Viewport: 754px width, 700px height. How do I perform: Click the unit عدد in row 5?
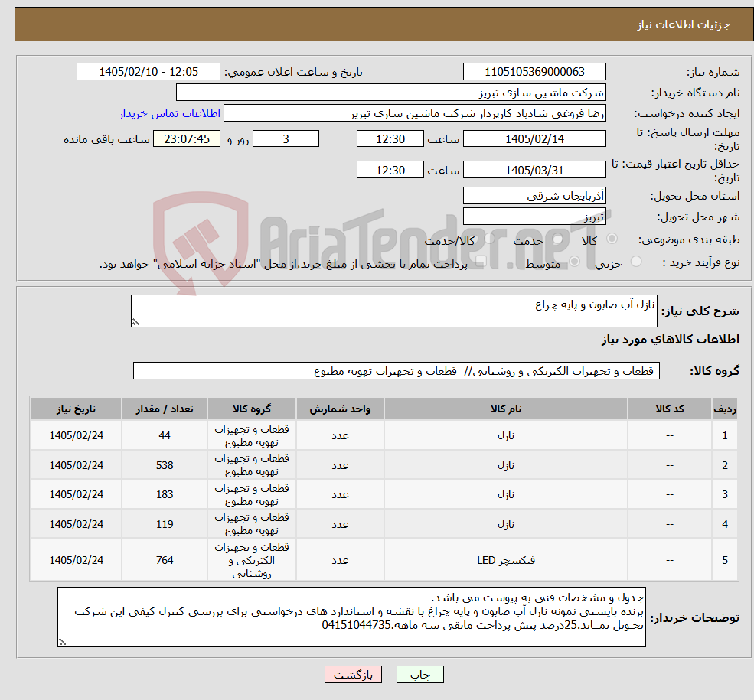340,560
